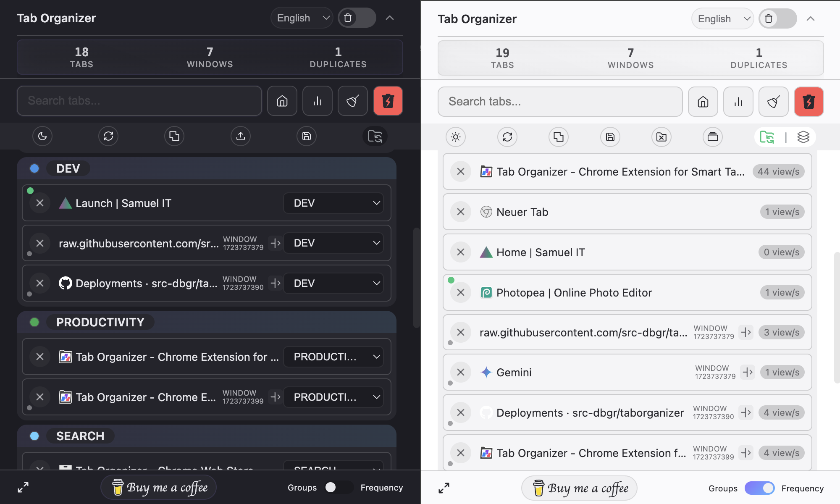Open PRODUCTI... dropdown for window 1723737399 row
The image size is (840, 504).
333,397
